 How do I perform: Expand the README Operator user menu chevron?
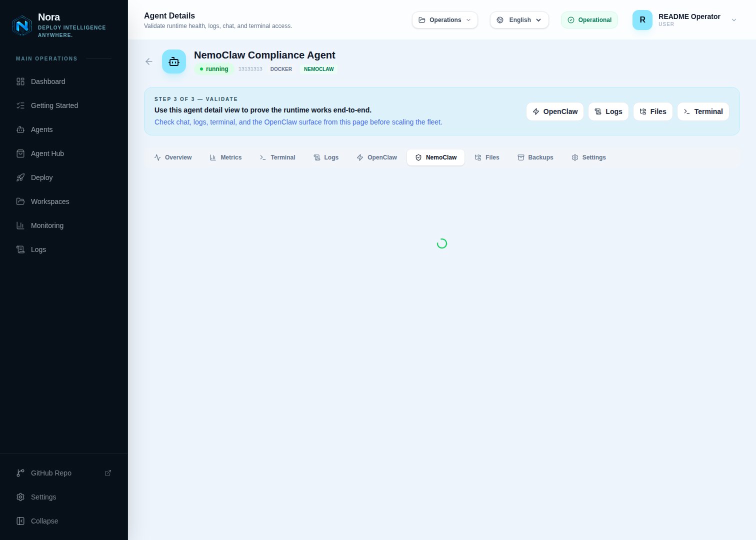734,20
